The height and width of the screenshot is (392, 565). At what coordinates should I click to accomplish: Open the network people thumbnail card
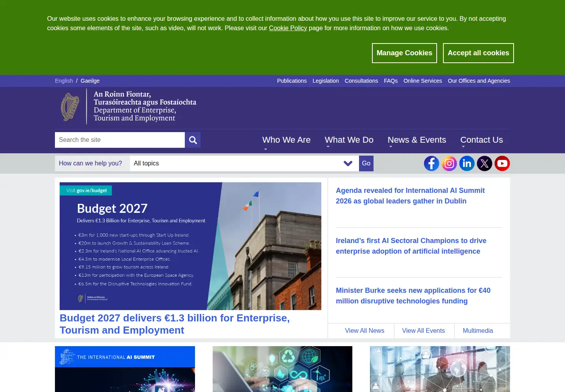click(x=440, y=369)
